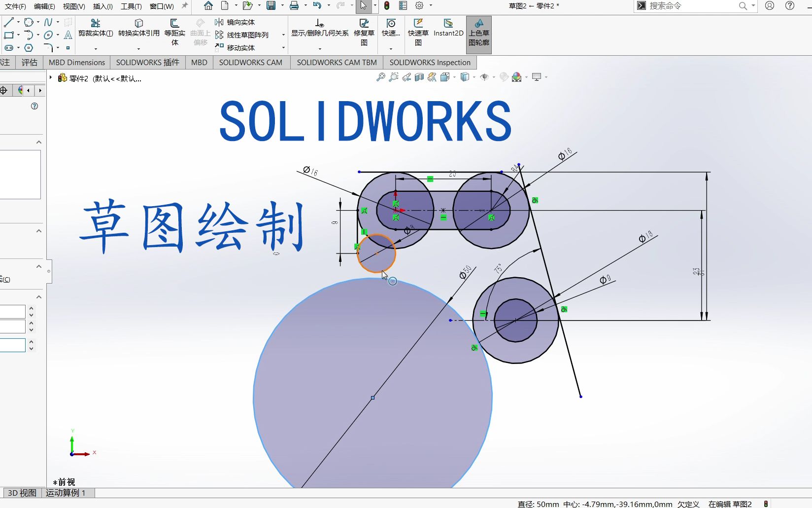Toggle Hide/Show Items visibility
This screenshot has height=508, width=812.
(485, 77)
